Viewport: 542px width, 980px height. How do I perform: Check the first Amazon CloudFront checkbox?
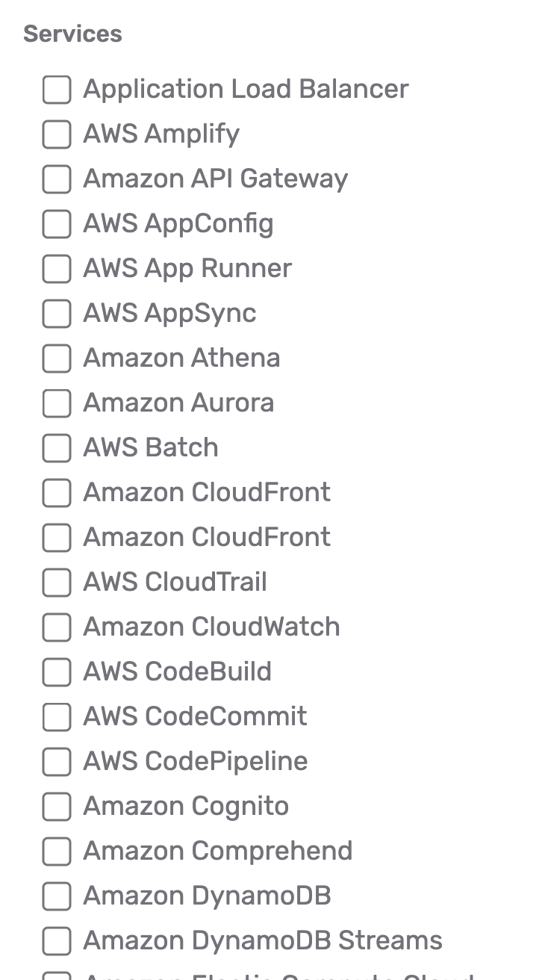(56, 493)
